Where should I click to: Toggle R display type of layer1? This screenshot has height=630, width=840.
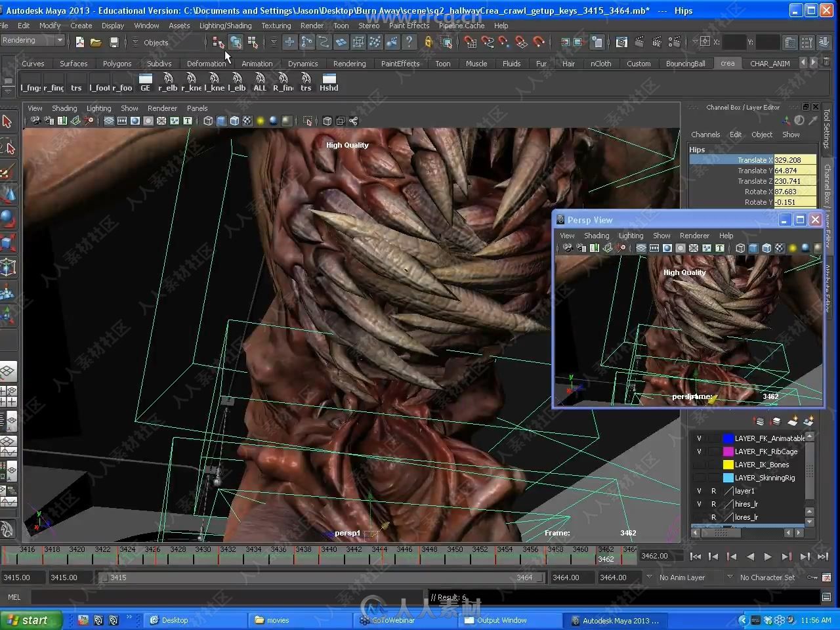pyautogui.click(x=713, y=491)
